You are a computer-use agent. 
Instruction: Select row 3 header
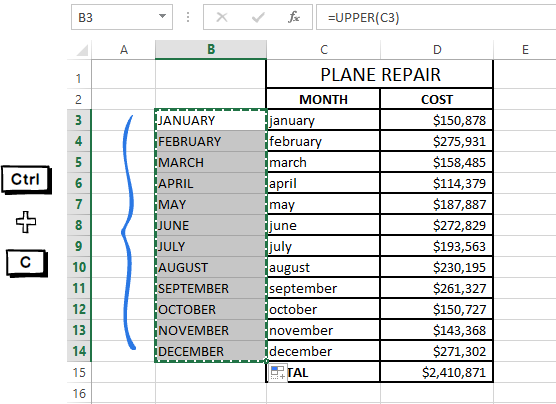point(79,120)
